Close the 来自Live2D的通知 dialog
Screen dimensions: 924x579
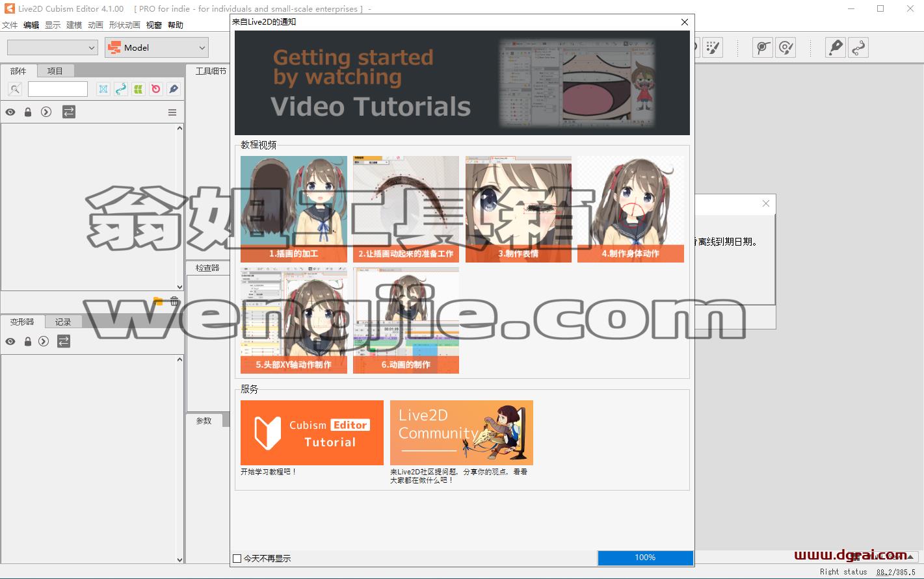(684, 22)
